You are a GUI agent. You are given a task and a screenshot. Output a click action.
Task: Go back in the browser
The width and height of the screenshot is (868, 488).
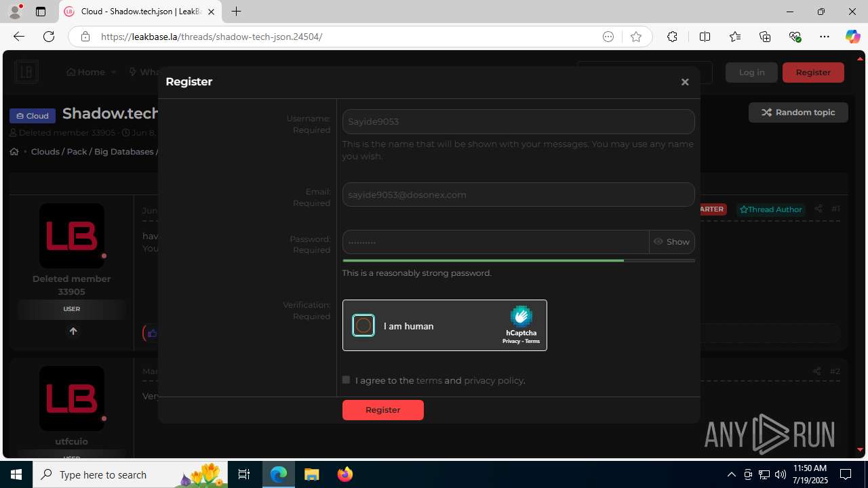coord(18,37)
